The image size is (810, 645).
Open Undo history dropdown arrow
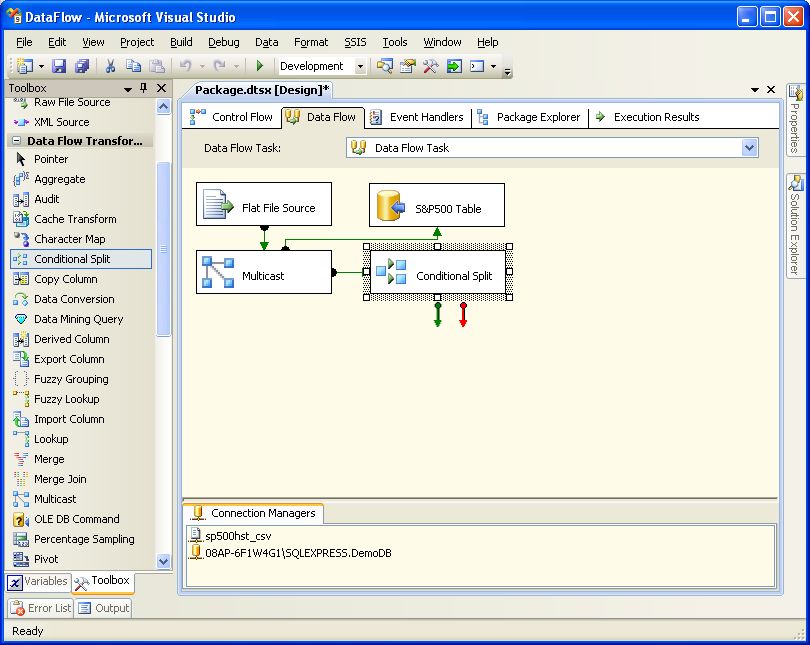202,67
